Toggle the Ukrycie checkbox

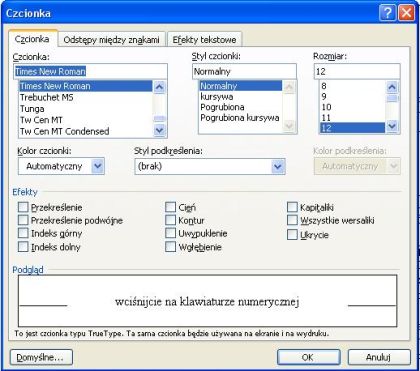pyautogui.click(x=292, y=235)
